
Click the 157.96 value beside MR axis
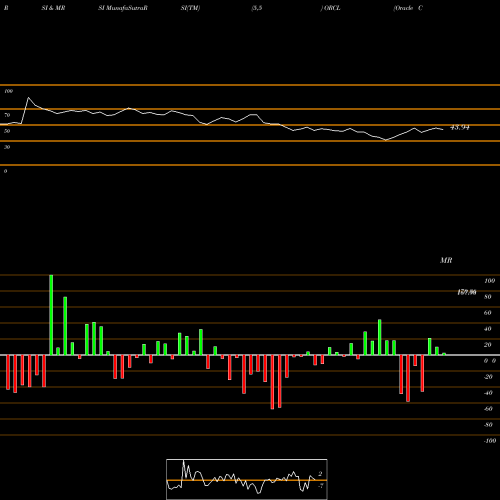click(x=467, y=292)
